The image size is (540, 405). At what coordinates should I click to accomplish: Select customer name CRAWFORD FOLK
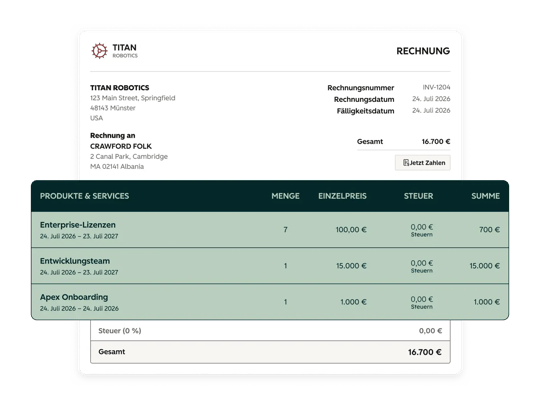121,146
